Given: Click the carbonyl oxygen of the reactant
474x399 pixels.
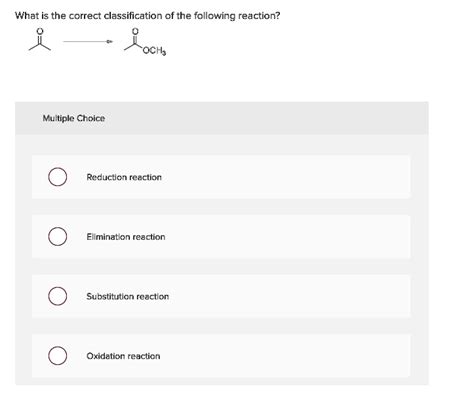Looking at the screenshot, I should pos(40,31).
